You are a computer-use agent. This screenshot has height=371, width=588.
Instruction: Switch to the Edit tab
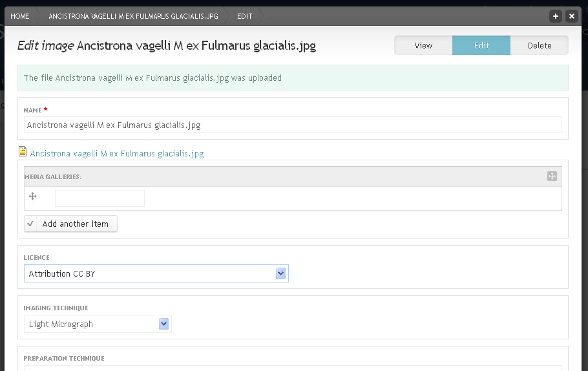click(481, 45)
